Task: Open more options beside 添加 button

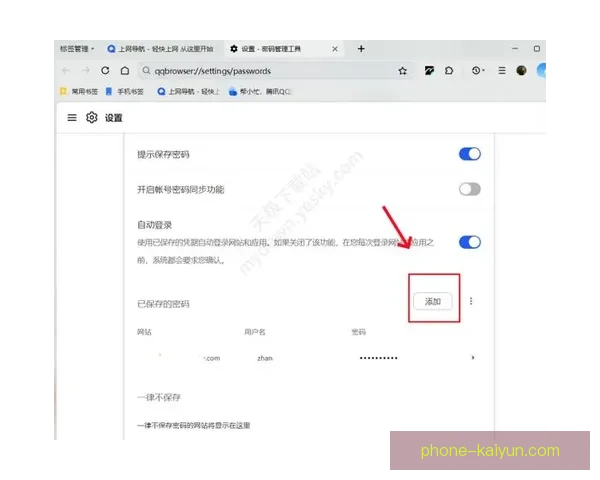Action: (471, 301)
